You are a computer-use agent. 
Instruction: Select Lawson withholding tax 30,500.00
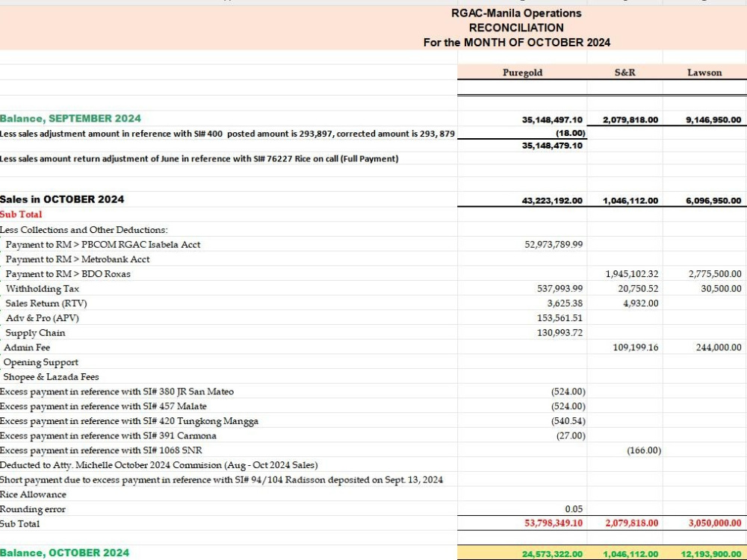(722, 288)
